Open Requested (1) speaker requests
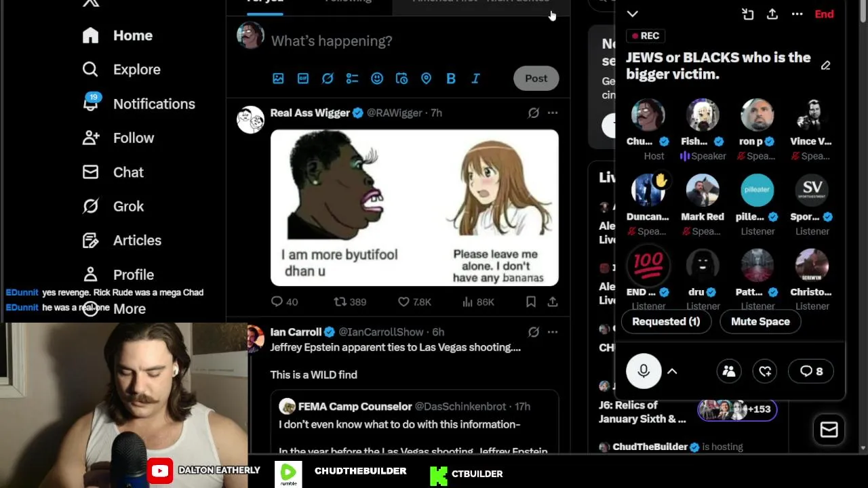 [x=666, y=322]
